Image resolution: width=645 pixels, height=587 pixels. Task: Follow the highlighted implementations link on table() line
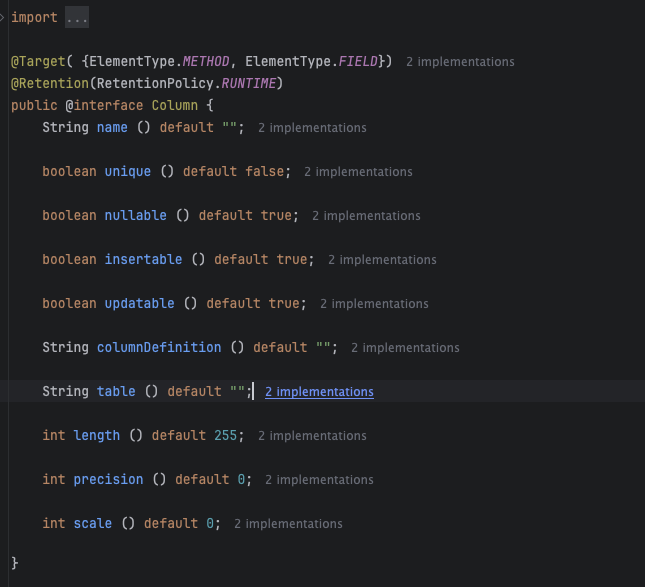coord(319,392)
